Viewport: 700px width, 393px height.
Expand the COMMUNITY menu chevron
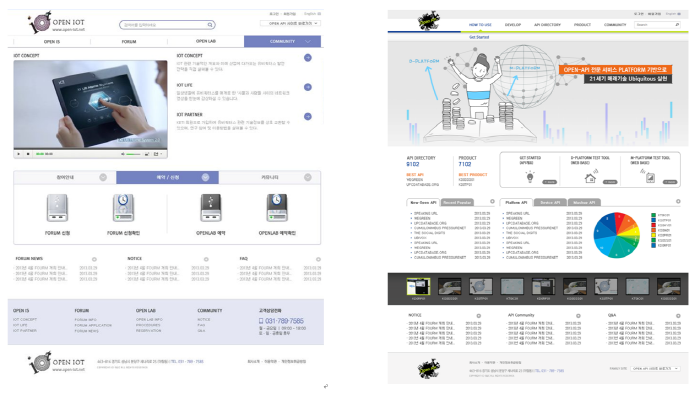click(308, 42)
